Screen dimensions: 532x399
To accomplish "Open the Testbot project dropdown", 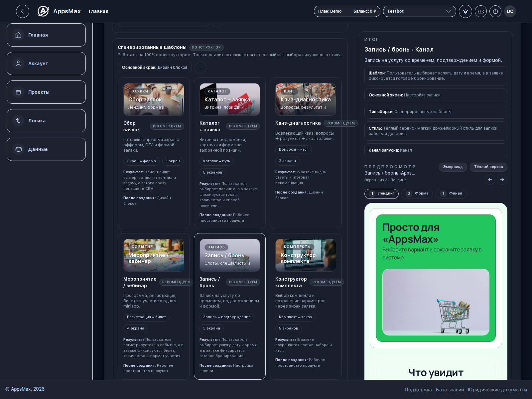I will (x=420, y=11).
